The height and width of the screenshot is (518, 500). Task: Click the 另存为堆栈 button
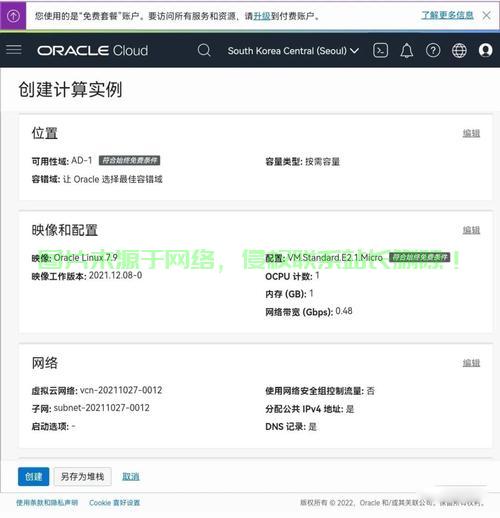coord(82,476)
